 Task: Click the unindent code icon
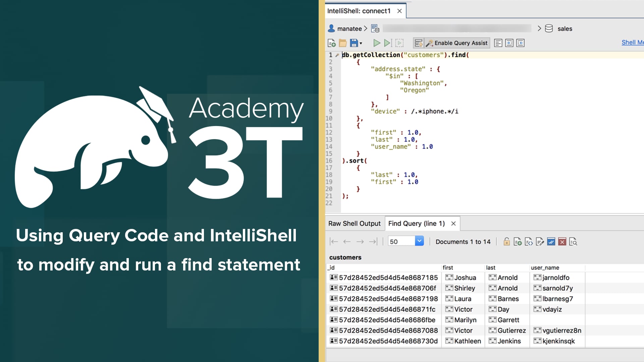[520, 43]
